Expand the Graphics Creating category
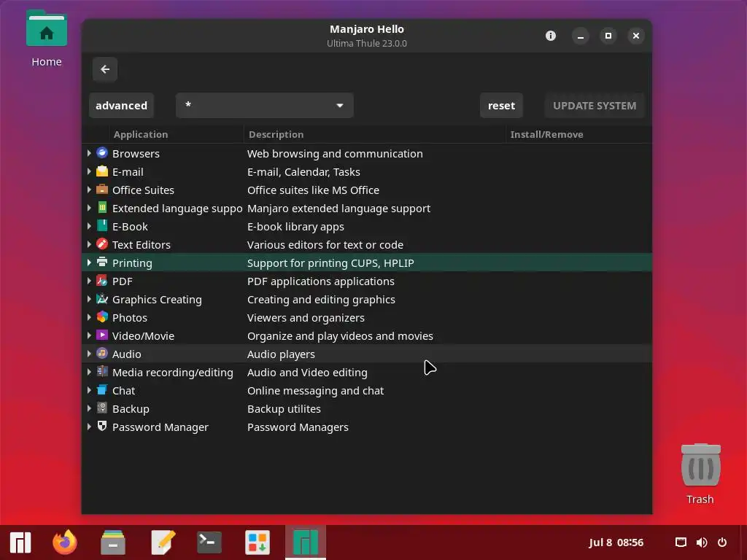 (x=89, y=299)
